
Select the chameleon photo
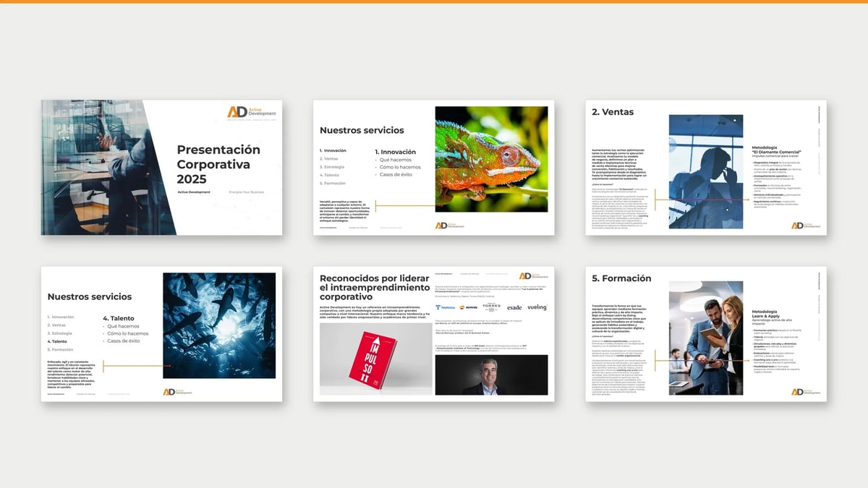[x=492, y=160]
